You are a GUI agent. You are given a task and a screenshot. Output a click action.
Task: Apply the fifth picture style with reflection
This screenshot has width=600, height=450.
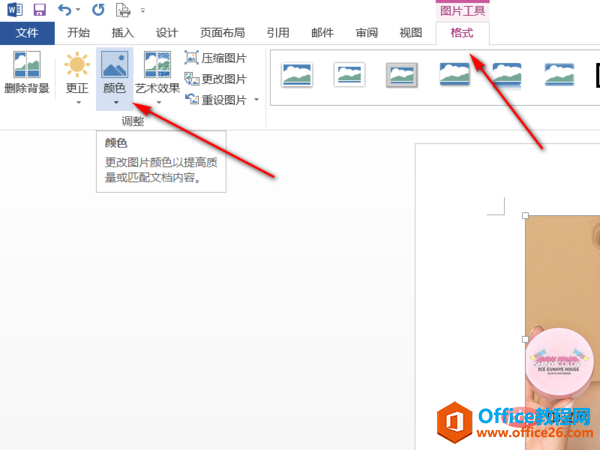click(x=507, y=75)
